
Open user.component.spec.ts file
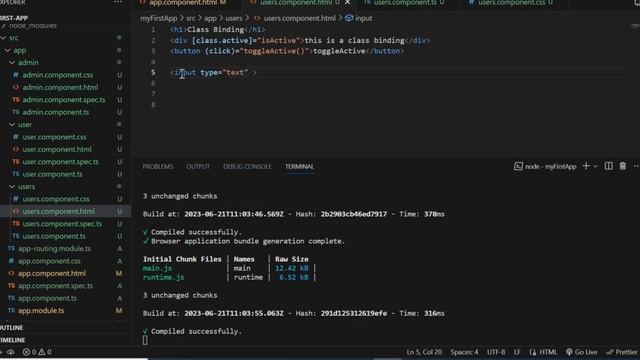(x=60, y=162)
